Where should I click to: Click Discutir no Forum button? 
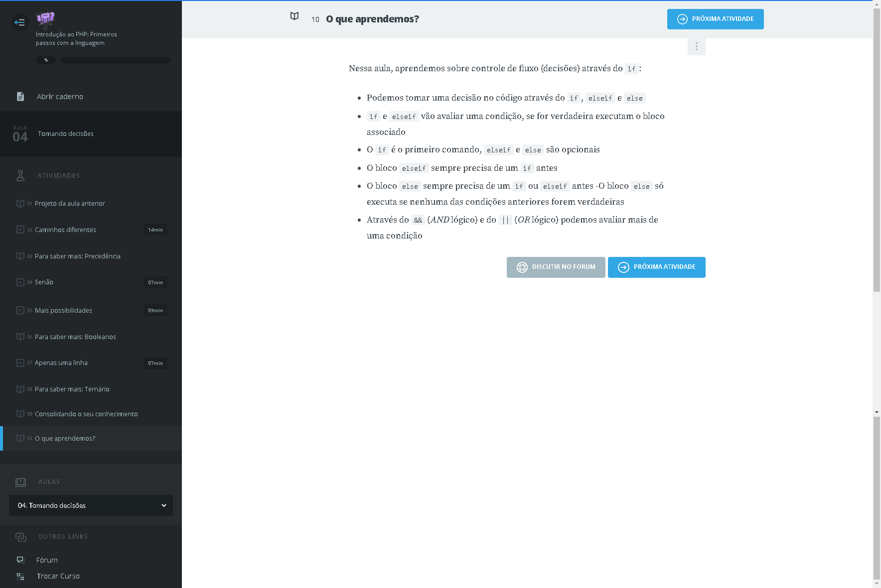coord(556,267)
